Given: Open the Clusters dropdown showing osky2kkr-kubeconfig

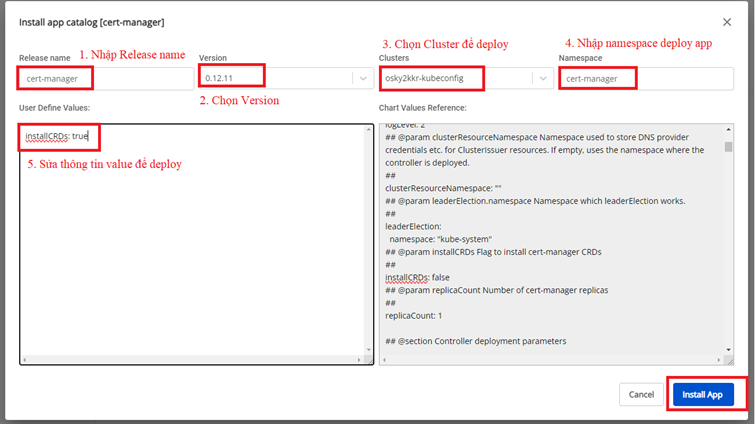Looking at the screenshot, I should [x=455, y=78].
